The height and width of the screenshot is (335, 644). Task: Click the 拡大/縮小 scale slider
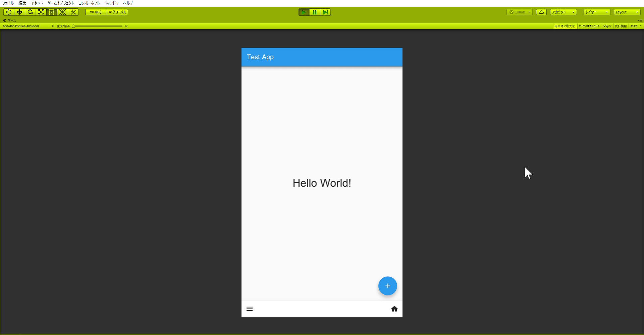(x=97, y=26)
